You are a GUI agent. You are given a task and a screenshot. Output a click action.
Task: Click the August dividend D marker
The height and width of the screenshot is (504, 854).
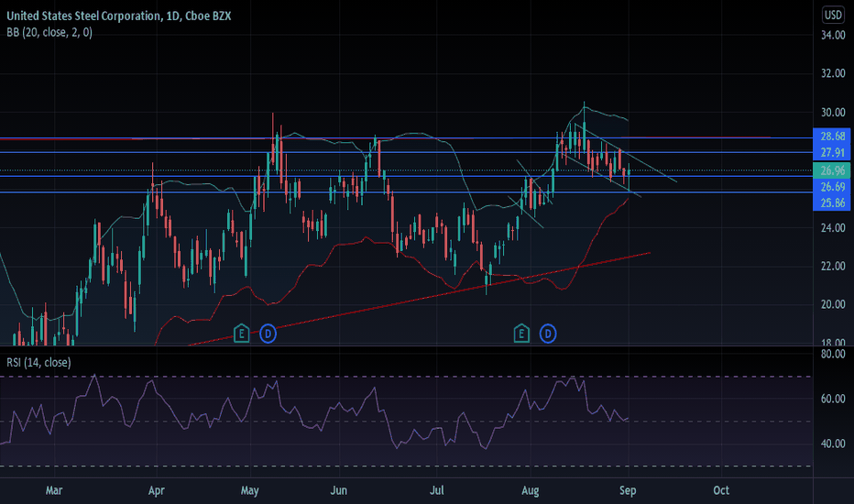[x=548, y=334]
